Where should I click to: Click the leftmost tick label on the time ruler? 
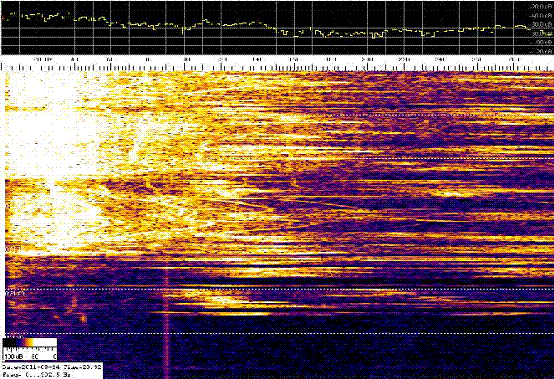coord(43,59)
